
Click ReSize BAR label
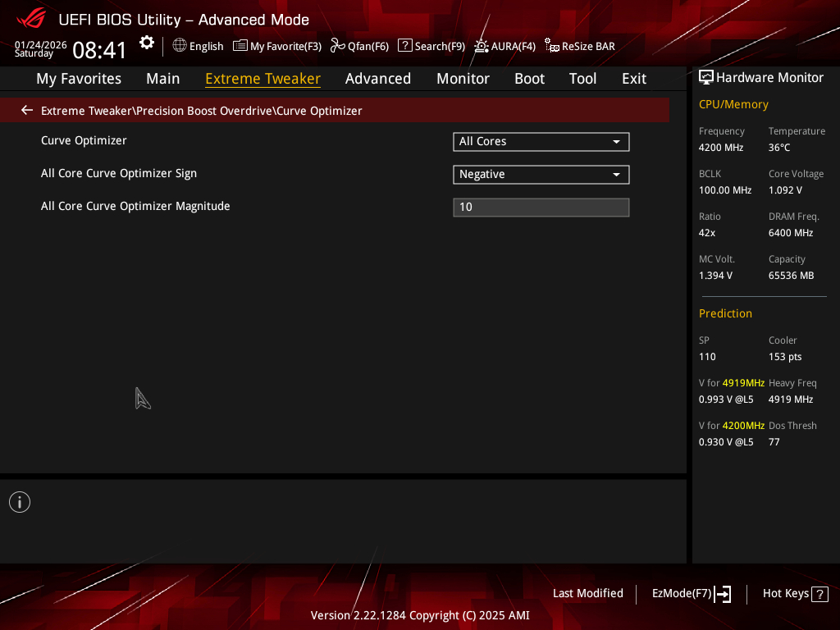588,46
